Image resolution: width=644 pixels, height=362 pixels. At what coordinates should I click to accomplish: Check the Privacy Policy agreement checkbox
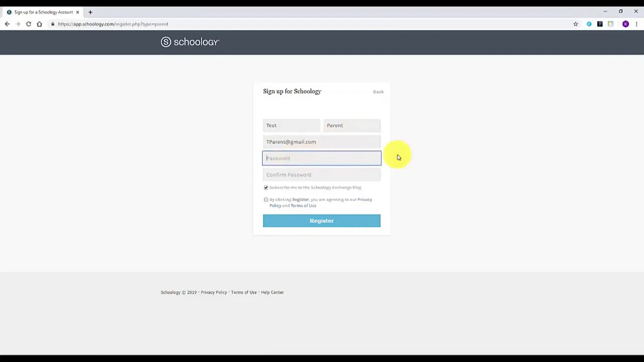[266, 200]
